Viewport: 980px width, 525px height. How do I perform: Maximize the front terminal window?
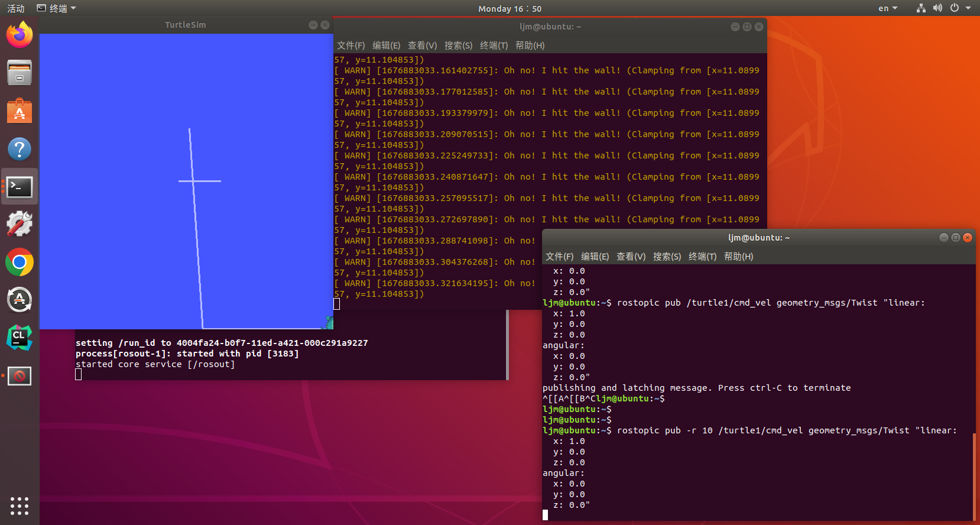coord(956,238)
